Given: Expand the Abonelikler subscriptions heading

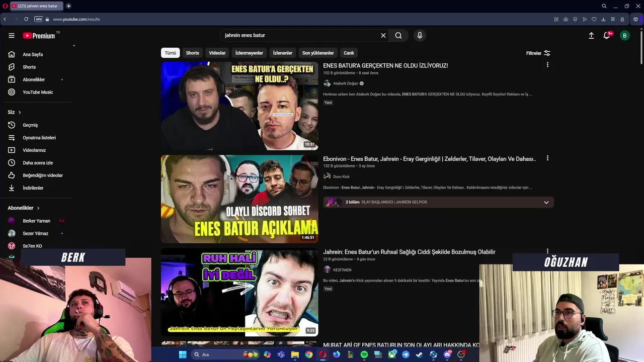Looking at the screenshot, I should coord(23,208).
